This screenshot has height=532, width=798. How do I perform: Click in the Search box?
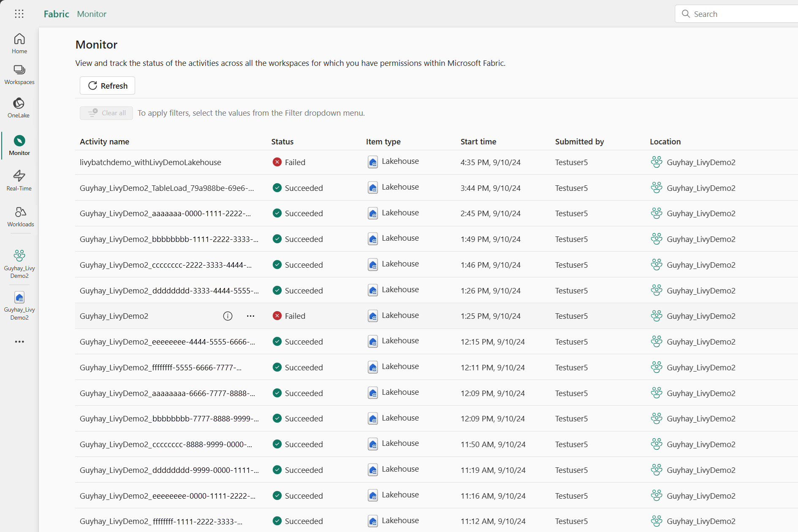(x=739, y=14)
